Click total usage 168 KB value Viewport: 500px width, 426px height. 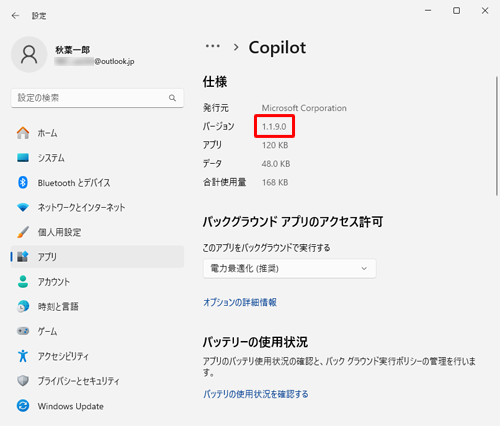[x=275, y=183]
